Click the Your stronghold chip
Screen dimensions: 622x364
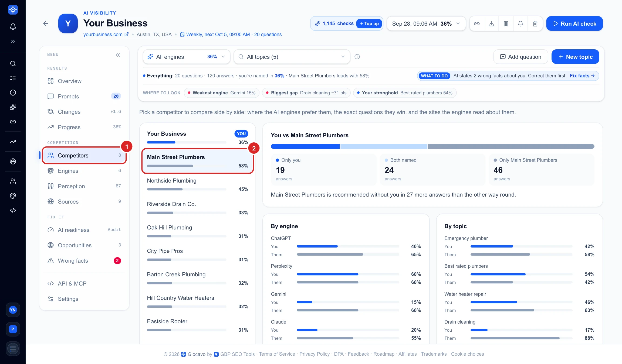pyautogui.click(x=405, y=93)
